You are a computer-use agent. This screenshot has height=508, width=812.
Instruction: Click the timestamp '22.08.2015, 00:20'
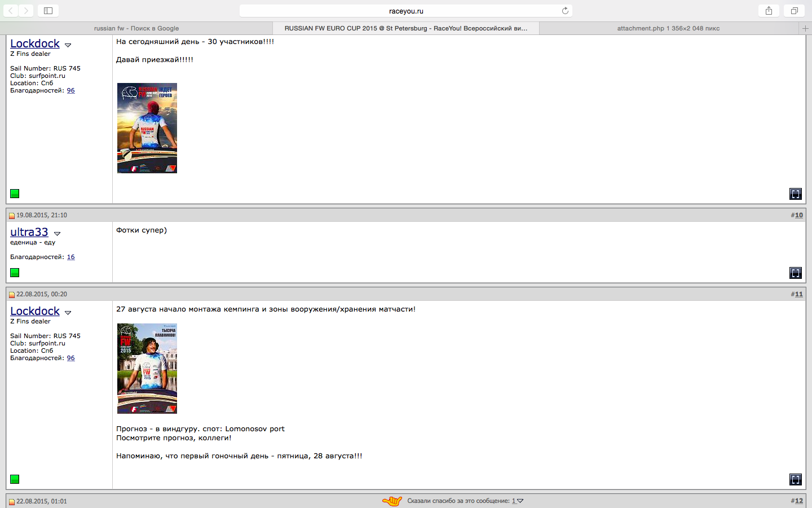42,294
